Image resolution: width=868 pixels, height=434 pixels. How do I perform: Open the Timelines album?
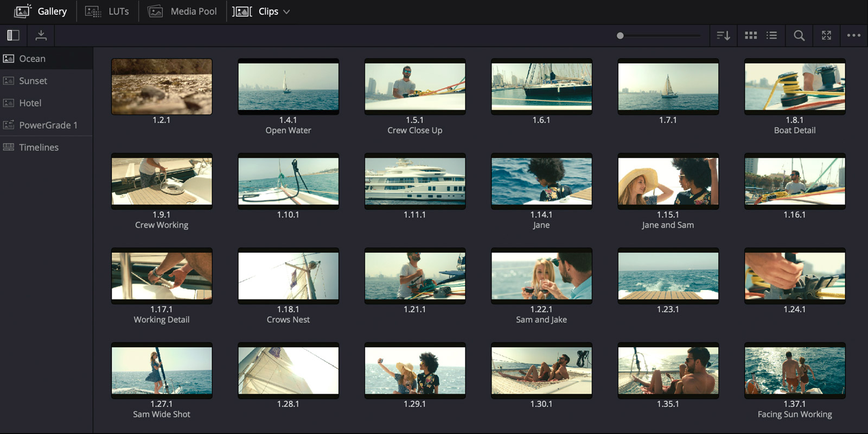[x=46, y=148]
